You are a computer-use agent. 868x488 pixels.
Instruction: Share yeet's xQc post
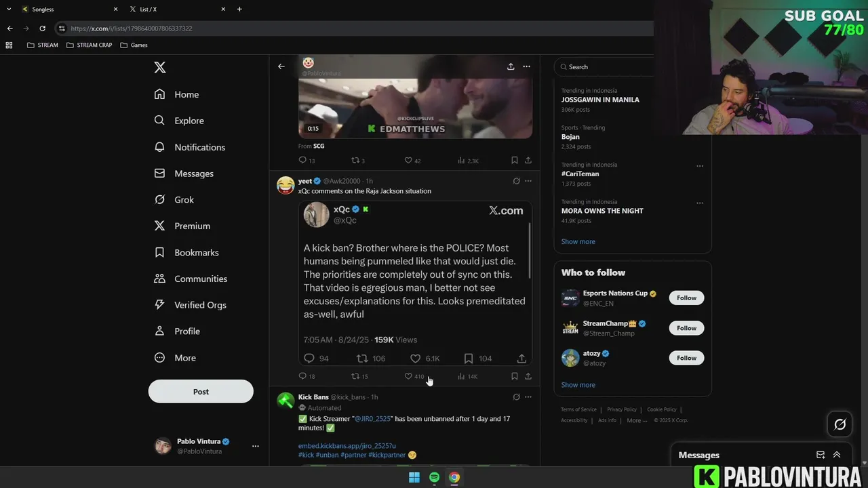528,376
